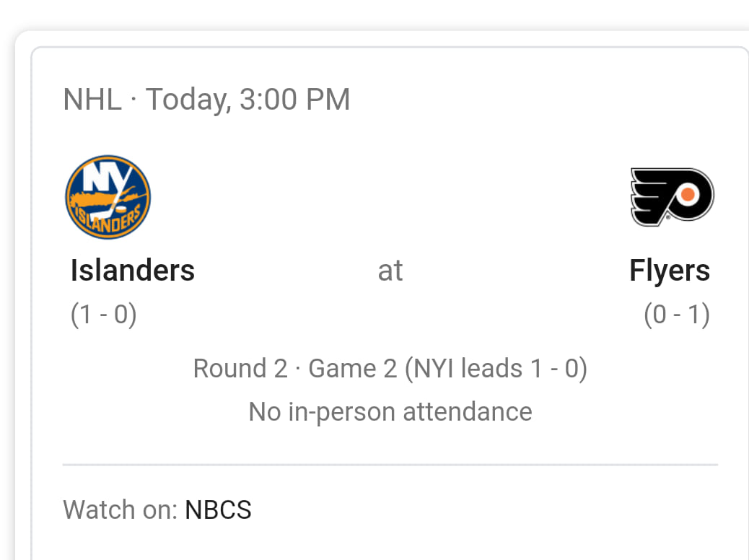Click the 3:00 PM start time

[294, 100]
